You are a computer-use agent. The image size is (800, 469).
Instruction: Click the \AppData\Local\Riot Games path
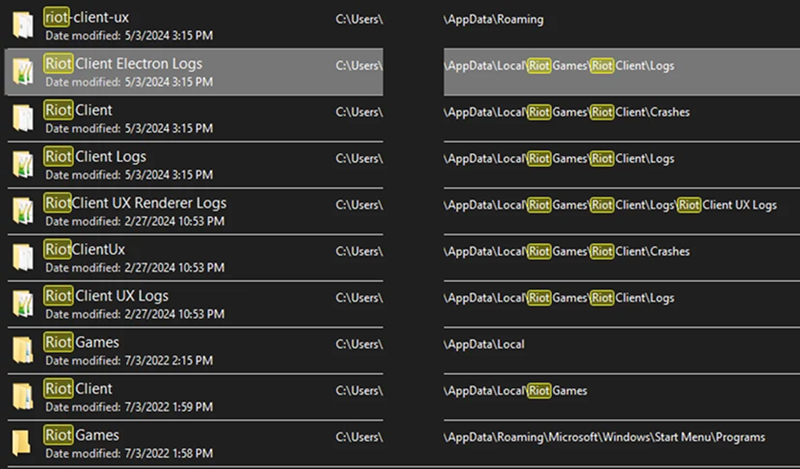click(x=515, y=391)
